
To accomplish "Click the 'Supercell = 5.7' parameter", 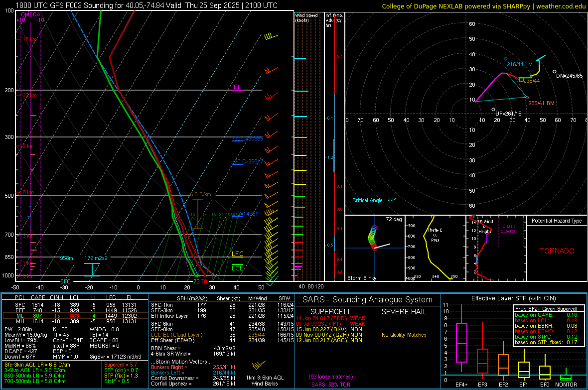I will (x=121, y=365).
